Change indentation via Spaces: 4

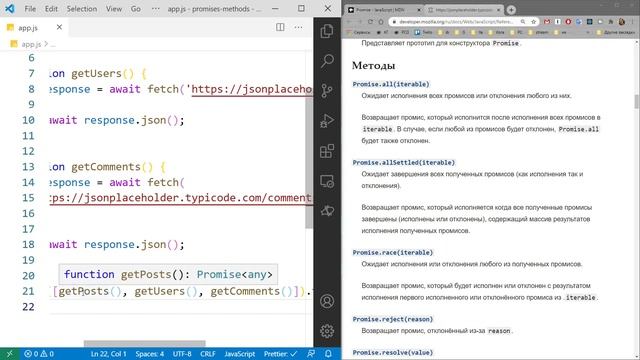coord(150,354)
